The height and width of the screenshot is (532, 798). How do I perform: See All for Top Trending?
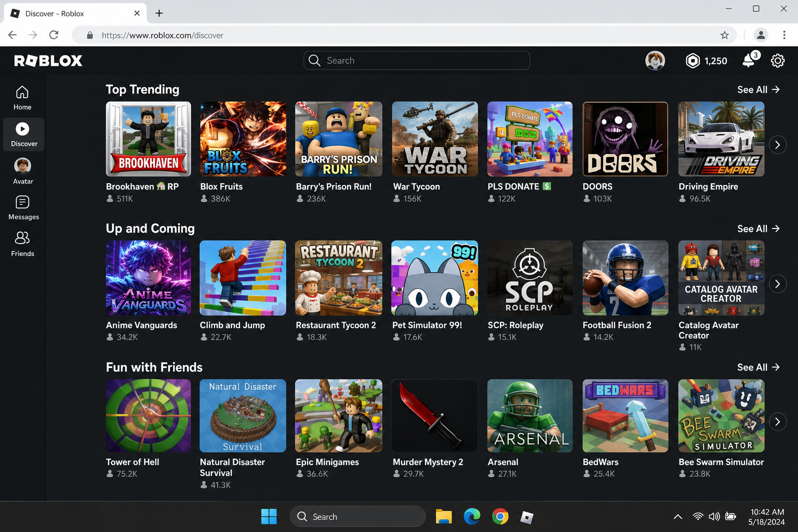tap(759, 89)
